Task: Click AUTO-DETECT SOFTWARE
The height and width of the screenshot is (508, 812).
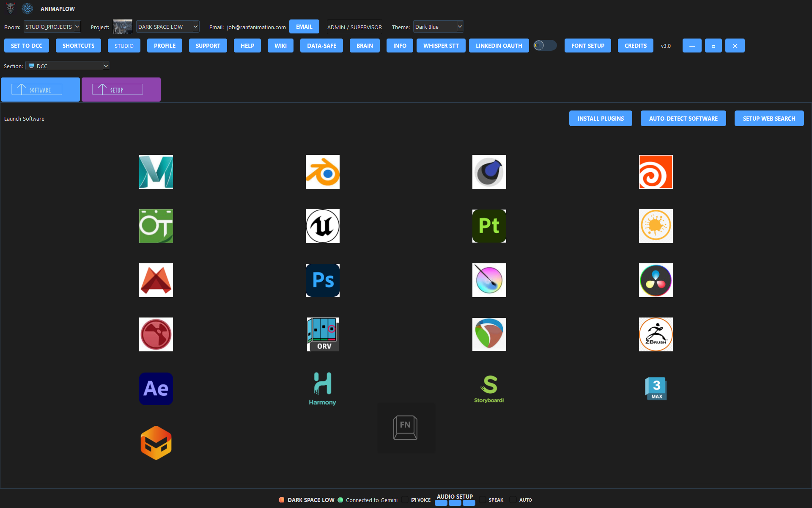Action: (x=683, y=118)
